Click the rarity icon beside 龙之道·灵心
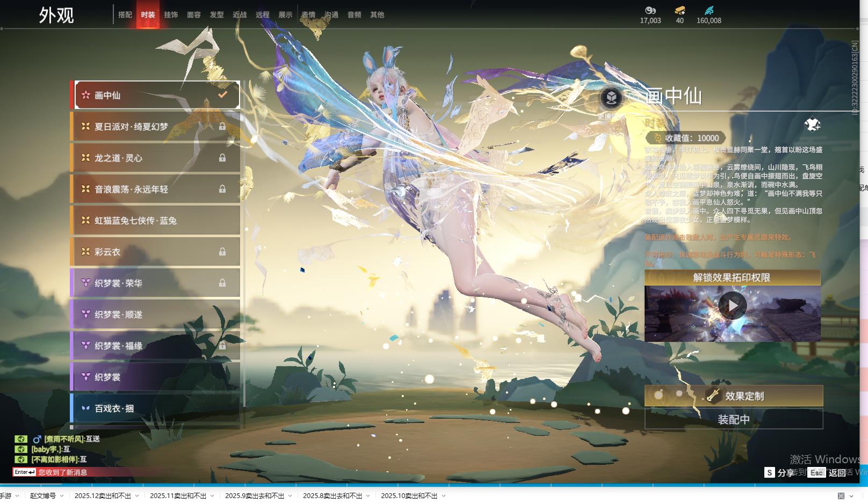This screenshot has width=868, height=504. (85, 158)
